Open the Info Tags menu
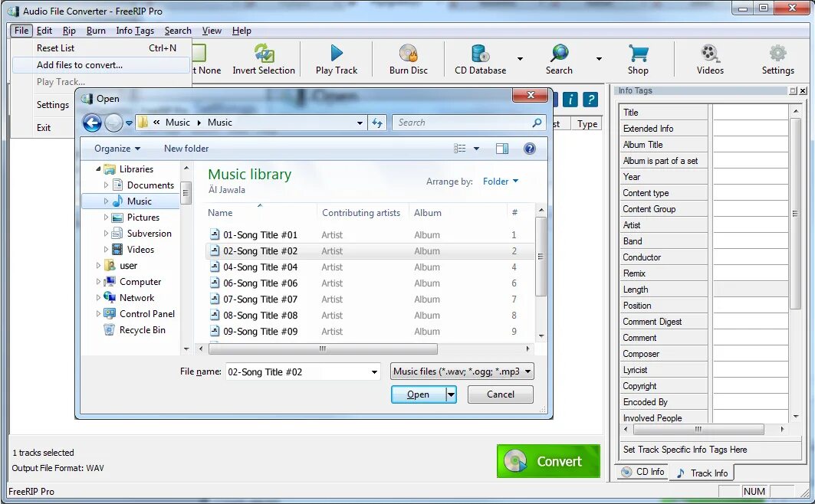This screenshot has height=504, width=815. pyautogui.click(x=135, y=31)
